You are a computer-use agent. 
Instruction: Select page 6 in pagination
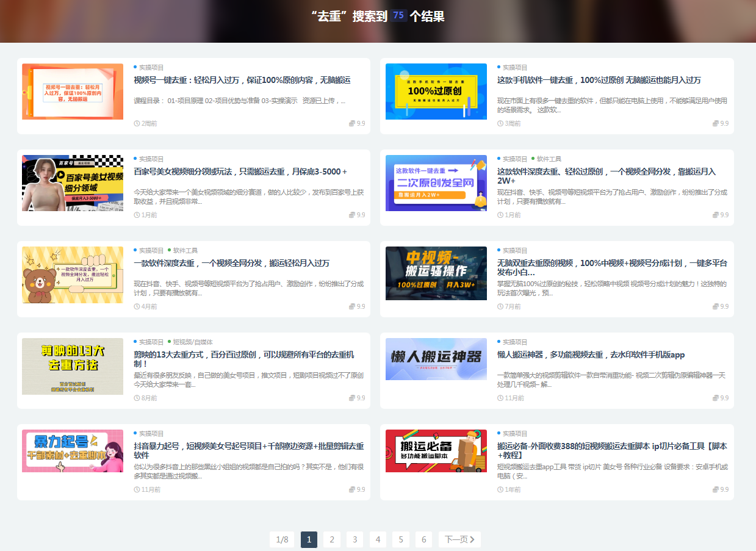tap(423, 539)
